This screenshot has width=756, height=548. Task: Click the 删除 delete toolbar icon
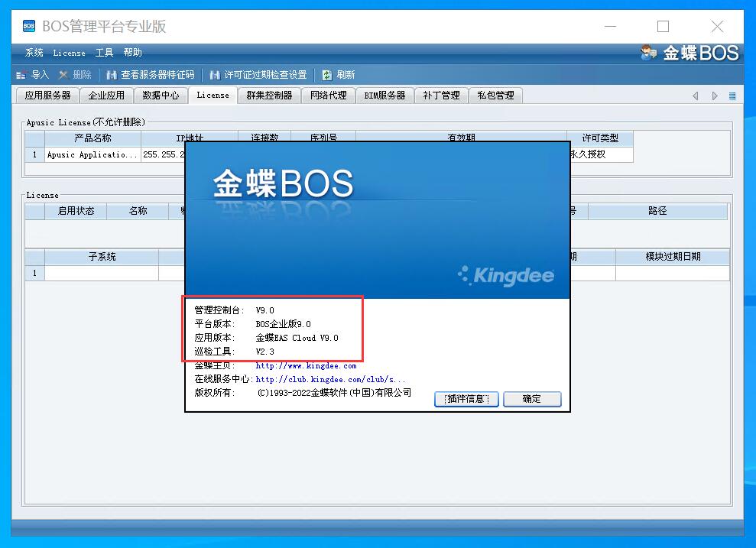pyautogui.click(x=63, y=75)
